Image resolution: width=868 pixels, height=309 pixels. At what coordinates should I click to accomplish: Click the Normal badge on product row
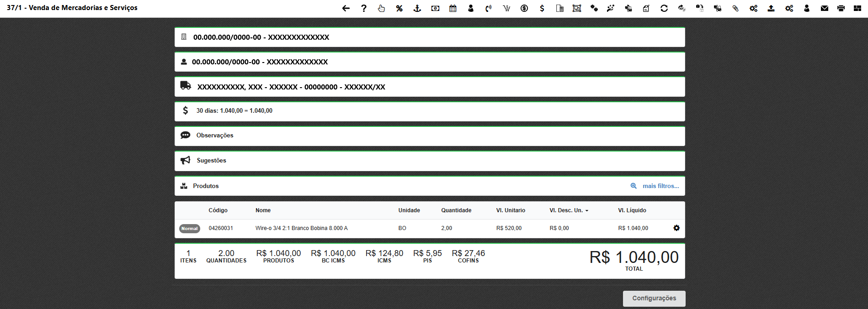[189, 229]
